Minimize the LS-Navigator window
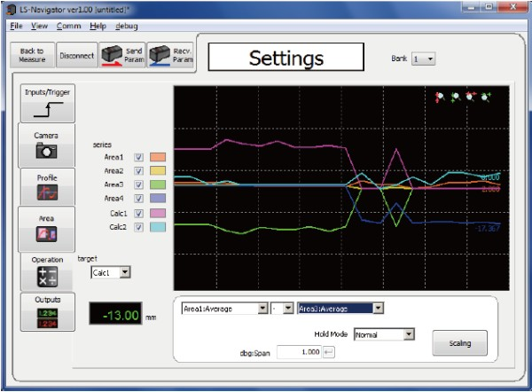Screen dimensions: 532x392 point(472,7)
